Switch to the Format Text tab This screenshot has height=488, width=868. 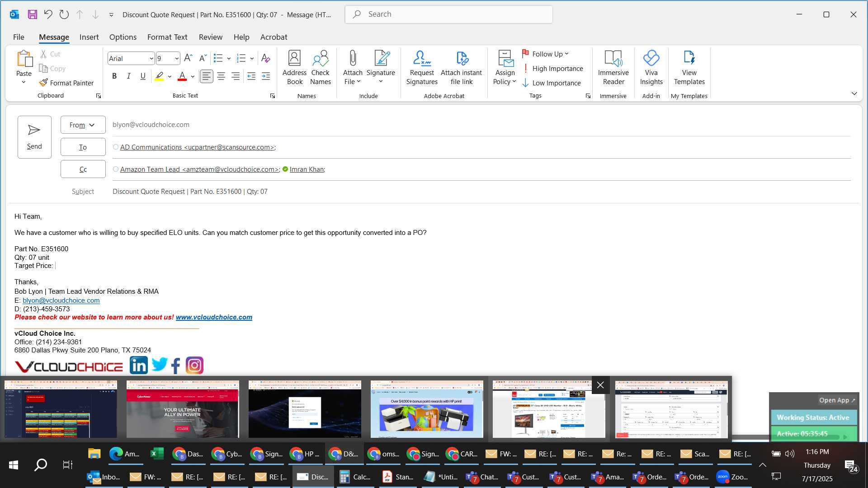pos(167,37)
